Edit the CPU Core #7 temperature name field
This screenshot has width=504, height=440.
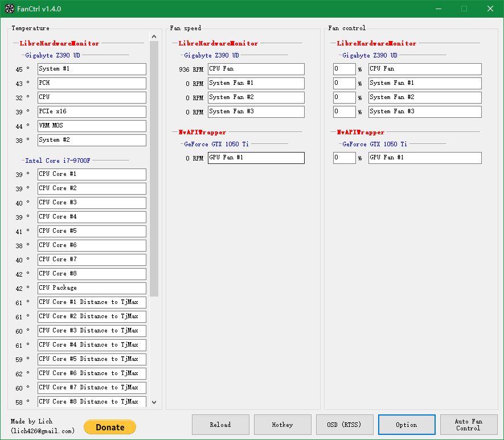(92, 260)
